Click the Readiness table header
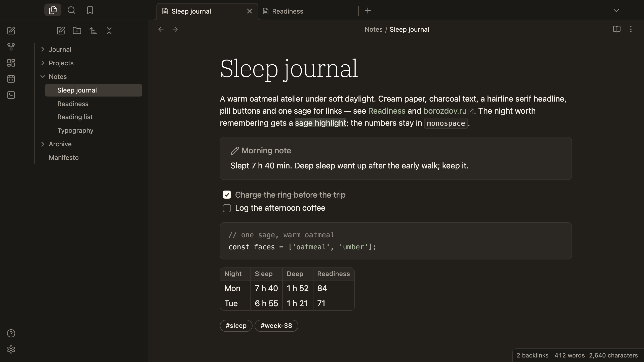The image size is (644, 362). click(334, 274)
